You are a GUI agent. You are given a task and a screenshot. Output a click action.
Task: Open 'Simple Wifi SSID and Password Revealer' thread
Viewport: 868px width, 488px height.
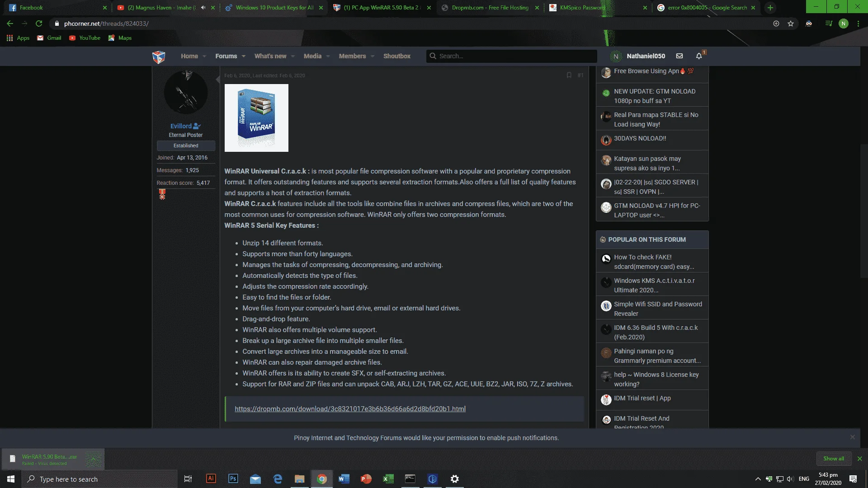pyautogui.click(x=658, y=309)
